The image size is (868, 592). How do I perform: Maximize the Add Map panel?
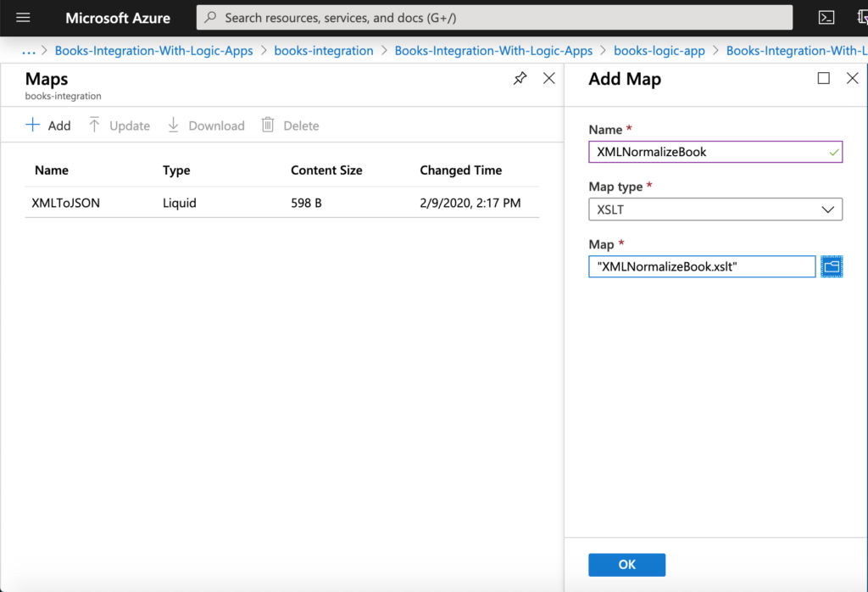click(823, 78)
